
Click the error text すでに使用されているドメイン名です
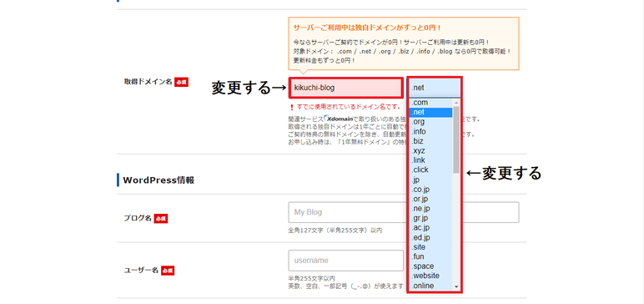coord(349,107)
